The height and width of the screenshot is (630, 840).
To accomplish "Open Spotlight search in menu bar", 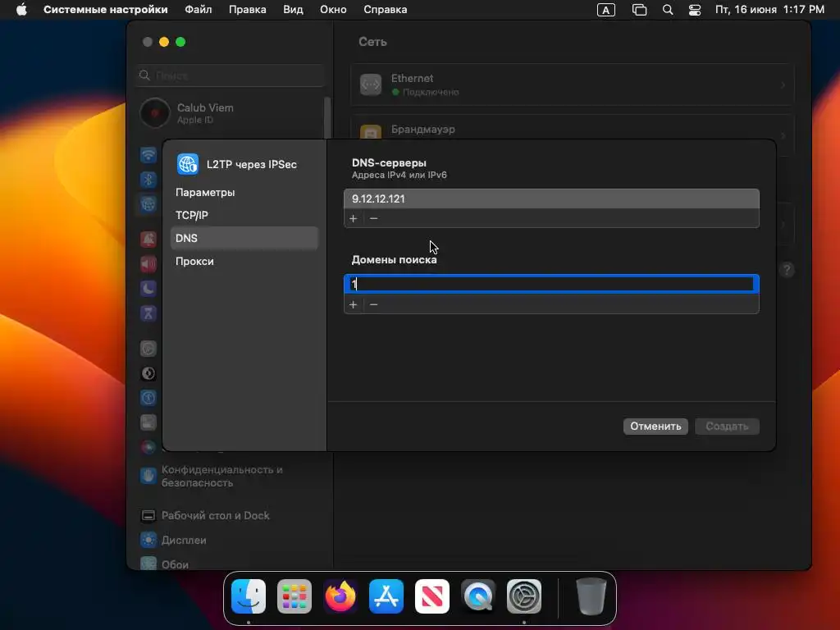I will [668, 10].
